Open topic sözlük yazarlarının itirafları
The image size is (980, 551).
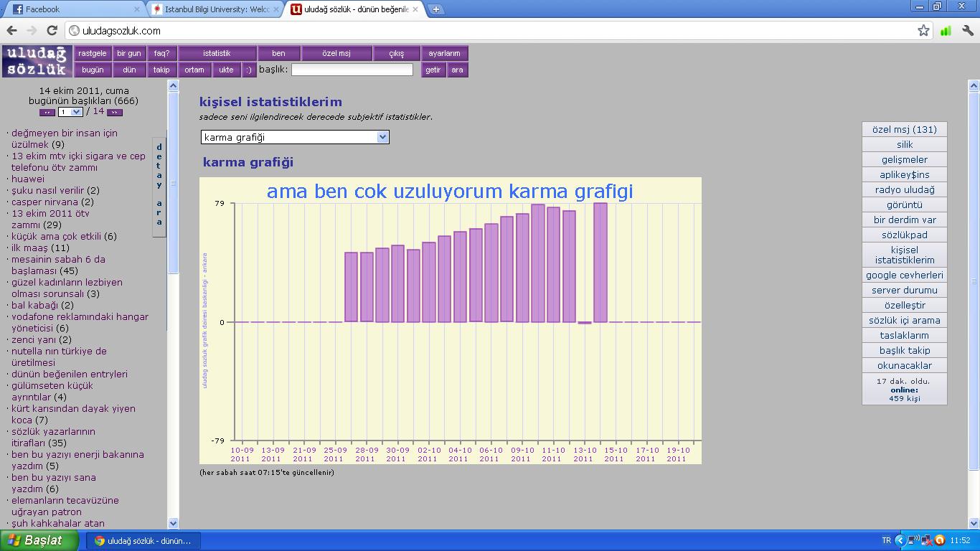[53, 437]
